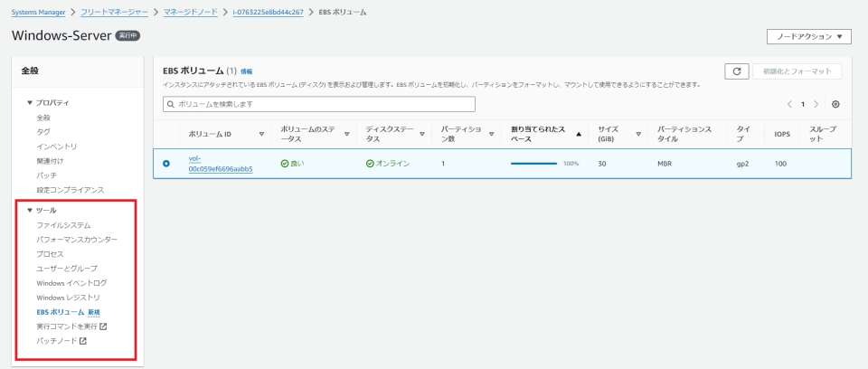Click the フリートマネージャー breadcrumb
Viewport: 868px width, 369px height.
tap(115, 12)
